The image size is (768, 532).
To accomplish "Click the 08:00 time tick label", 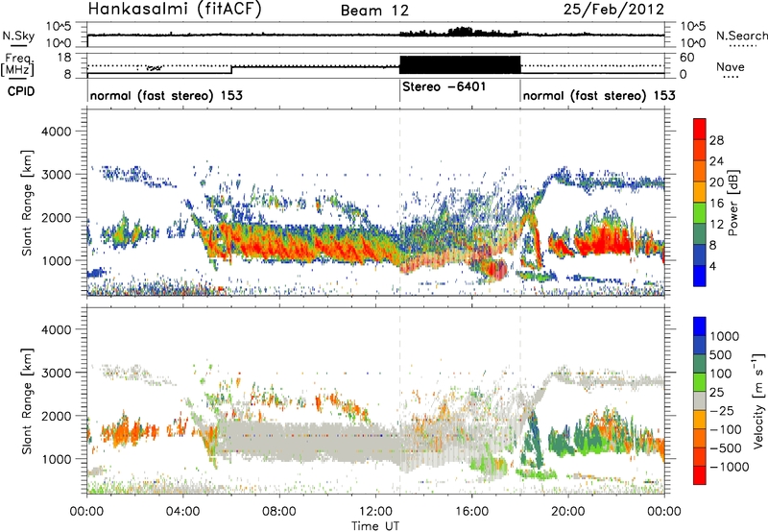I will [x=279, y=512].
